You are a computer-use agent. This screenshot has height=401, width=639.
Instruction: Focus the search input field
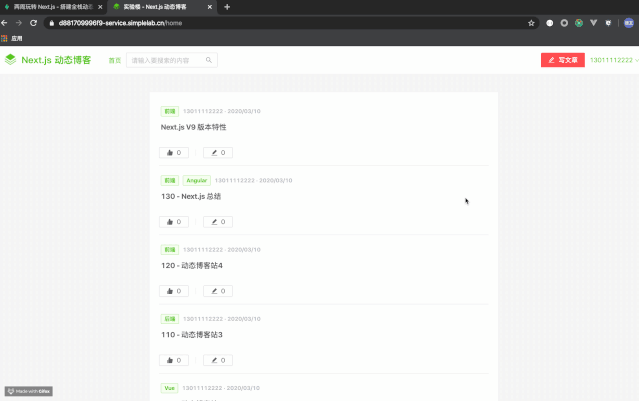coord(172,60)
